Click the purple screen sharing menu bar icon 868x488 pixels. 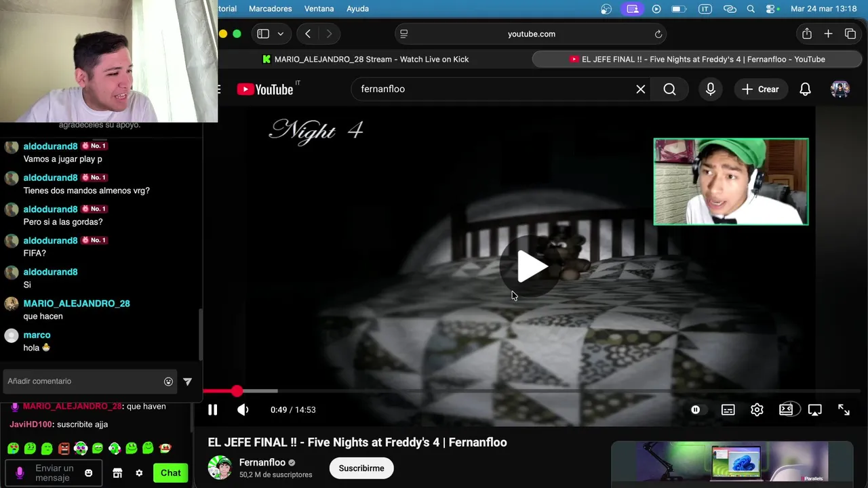pyautogui.click(x=632, y=9)
